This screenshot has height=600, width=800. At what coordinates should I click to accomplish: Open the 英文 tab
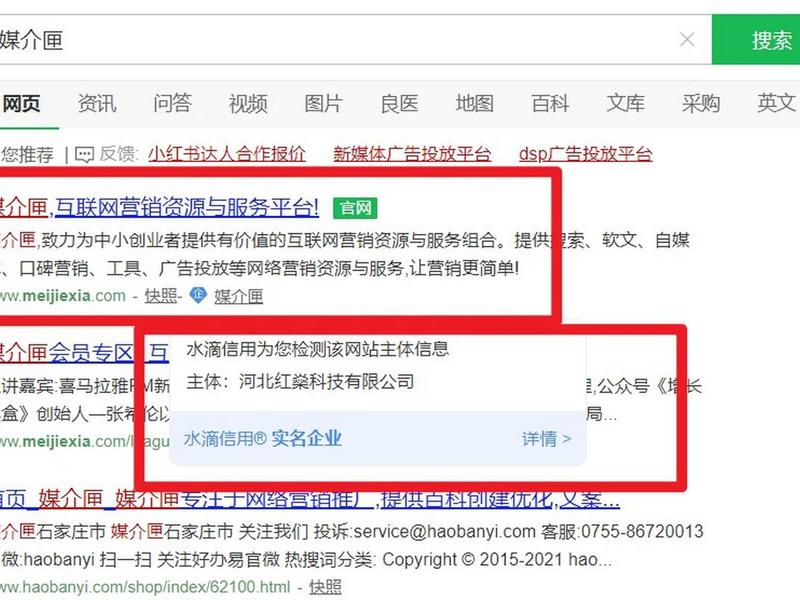pyautogui.click(x=776, y=104)
